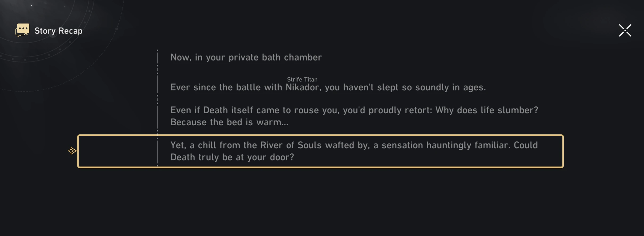Click the gold arrow marker beside highlighted line
The image size is (644, 236).
(72, 151)
